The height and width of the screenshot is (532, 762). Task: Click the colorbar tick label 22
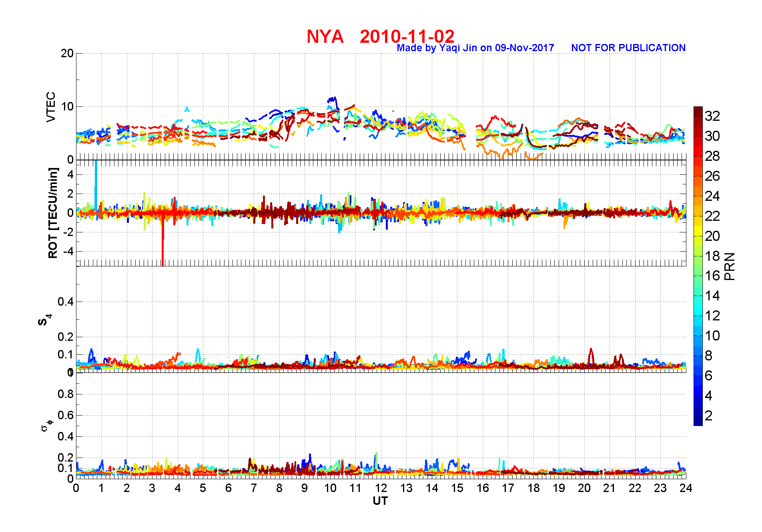712,216
